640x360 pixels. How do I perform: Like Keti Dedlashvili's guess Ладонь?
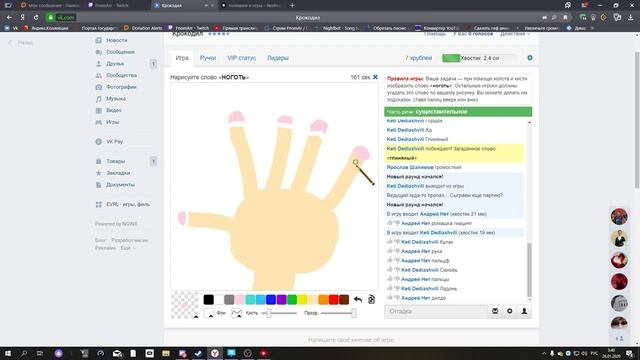point(390,288)
